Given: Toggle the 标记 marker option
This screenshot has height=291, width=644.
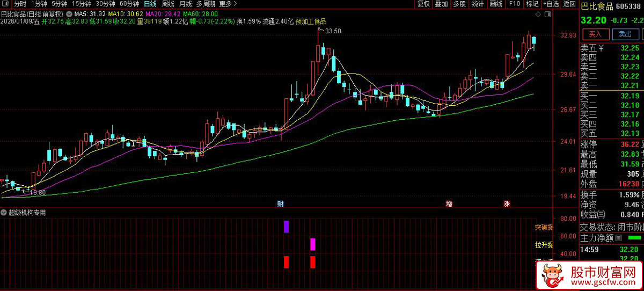Looking at the screenshot, I should click(532, 4).
